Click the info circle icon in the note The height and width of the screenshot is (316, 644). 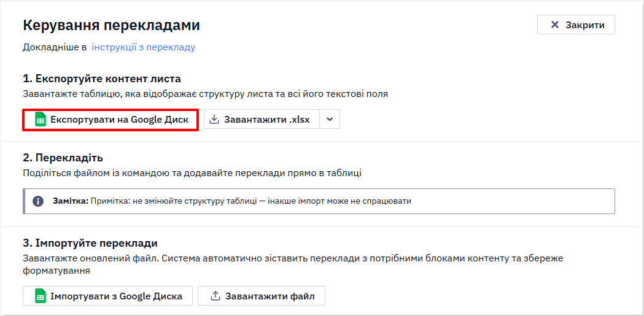coord(38,201)
